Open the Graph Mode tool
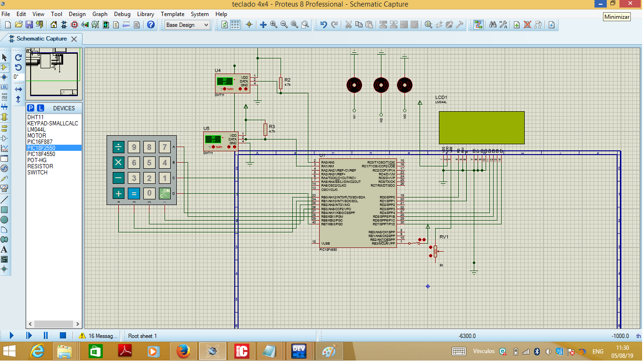644x362 pixels. (x=4, y=148)
